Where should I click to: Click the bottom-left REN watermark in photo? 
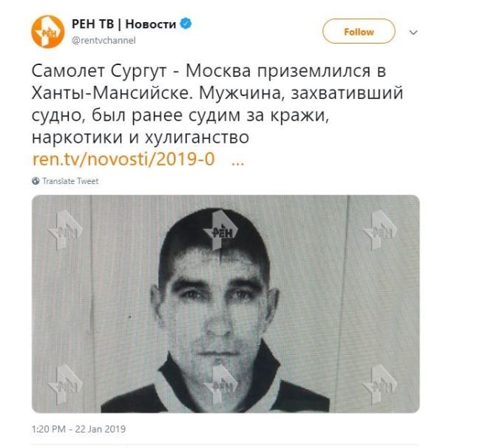64,384
